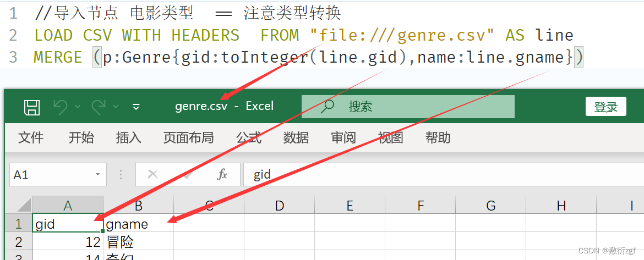
Task: Switch to the 视图 ribbon tab
Action: (x=391, y=138)
